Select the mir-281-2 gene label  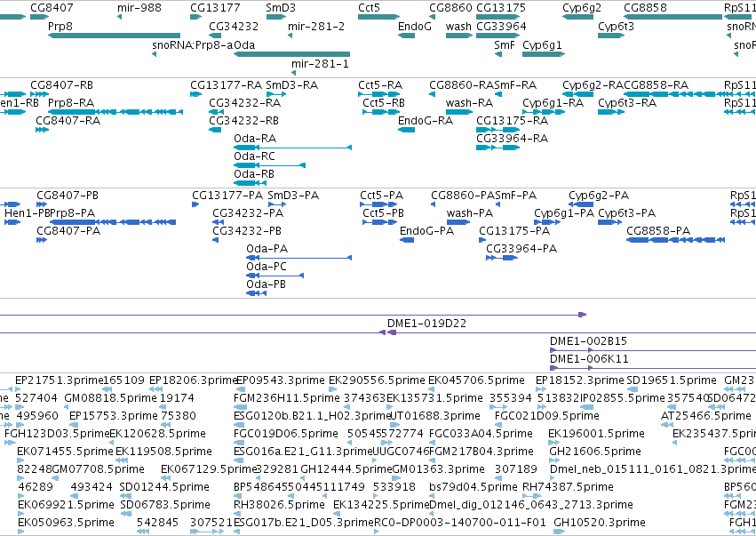coord(316,26)
